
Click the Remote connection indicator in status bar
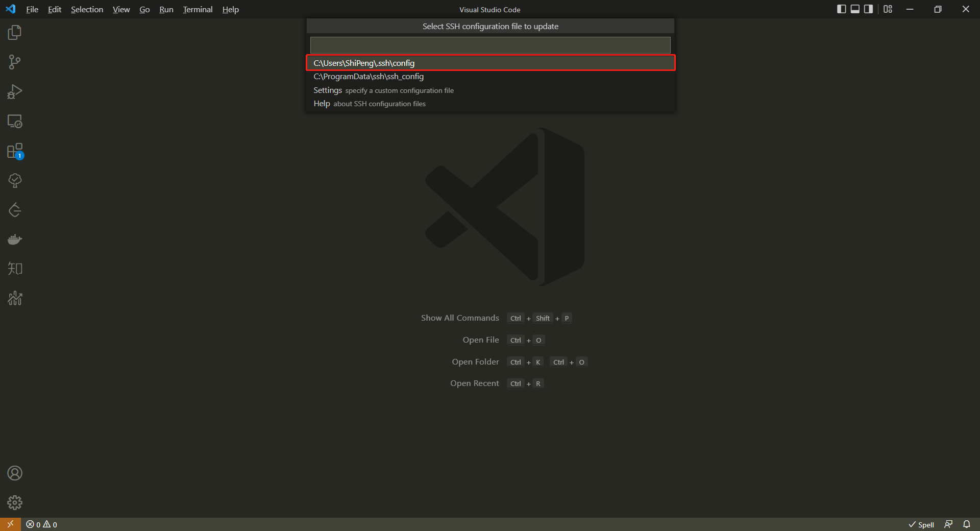(x=10, y=524)
